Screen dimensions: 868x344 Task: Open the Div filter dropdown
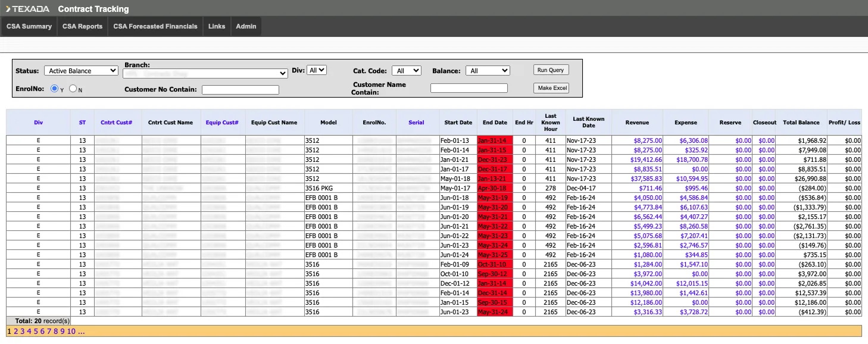(317, 70)
